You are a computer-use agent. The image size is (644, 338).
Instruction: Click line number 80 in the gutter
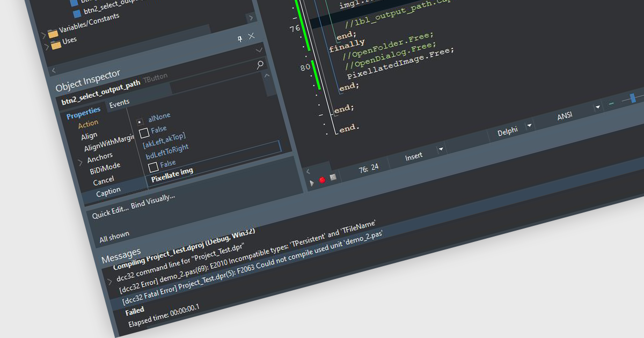(305, 68)
